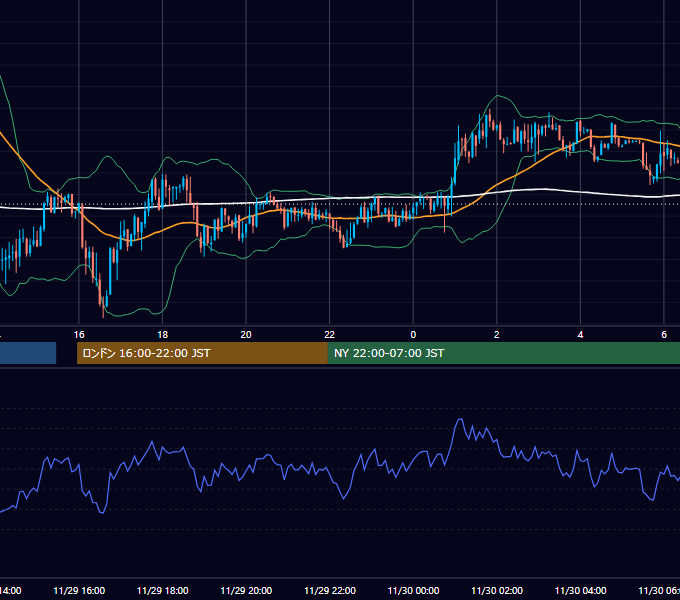Viewport: 680px width, 600px height.
Task: Click the '11/30 00:00' time label
Action: pos(413,590)
